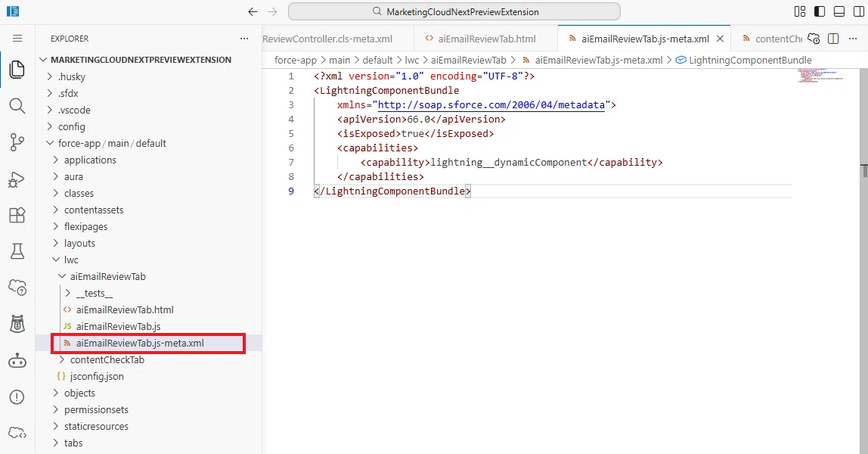
Task: Click the cloud action icon in editor toolbar
Action: click(814, 39)
